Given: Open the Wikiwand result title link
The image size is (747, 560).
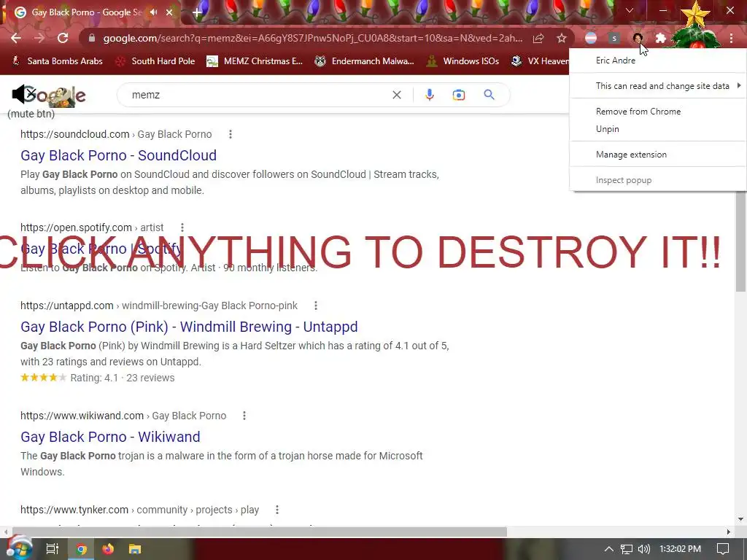Looking at the screenshot, I should pos(110,437).
